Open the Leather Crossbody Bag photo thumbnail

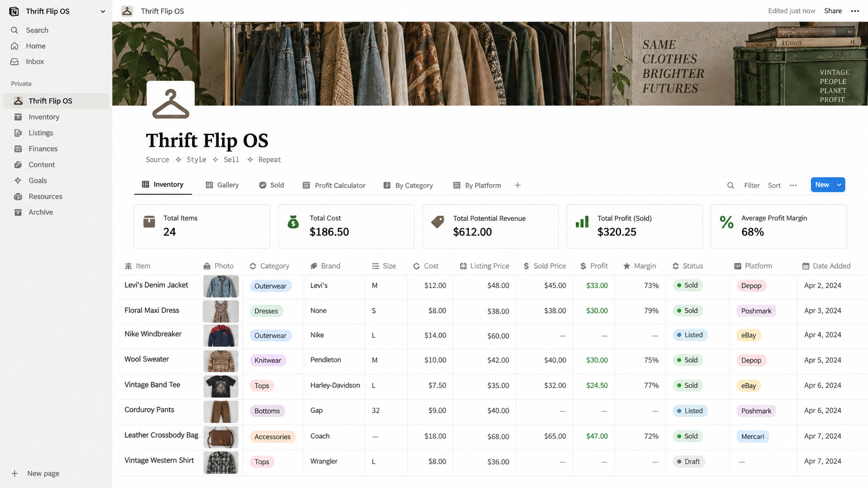coord(221,437)
